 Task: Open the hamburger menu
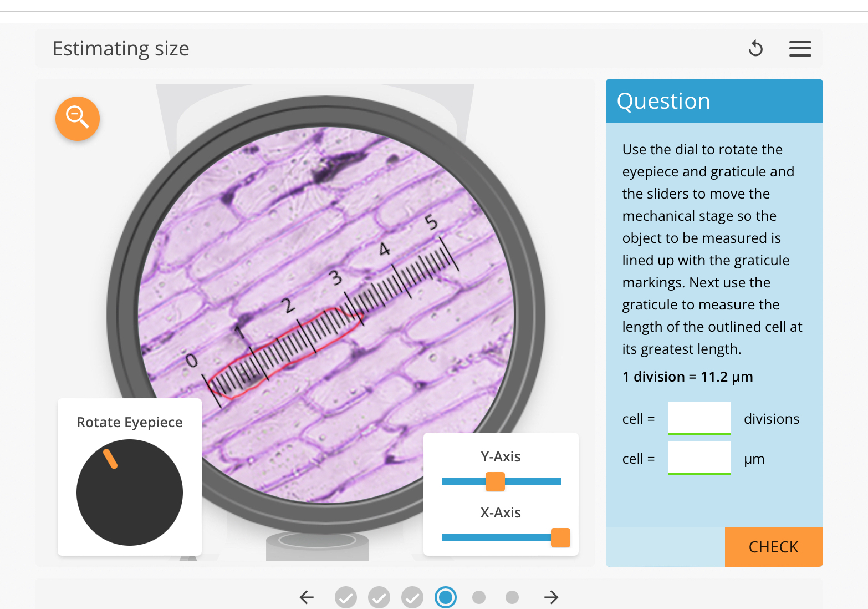(800, 49)
